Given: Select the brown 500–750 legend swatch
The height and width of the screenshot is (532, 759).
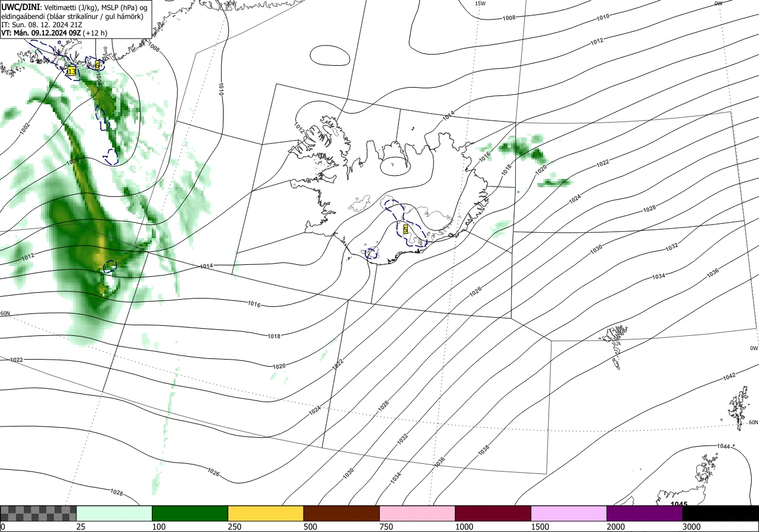Looking at the screenshot, I should [x=342, y=513].
